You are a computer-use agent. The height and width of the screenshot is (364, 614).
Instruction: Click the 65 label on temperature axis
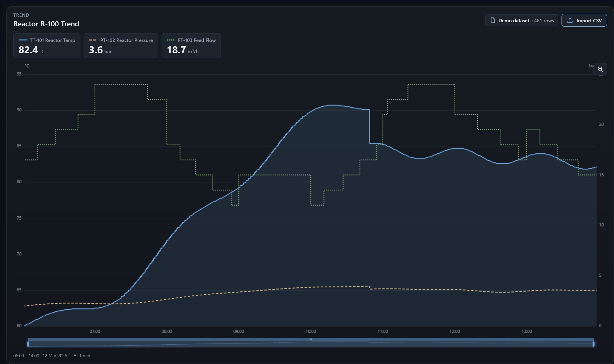(19, 290)
